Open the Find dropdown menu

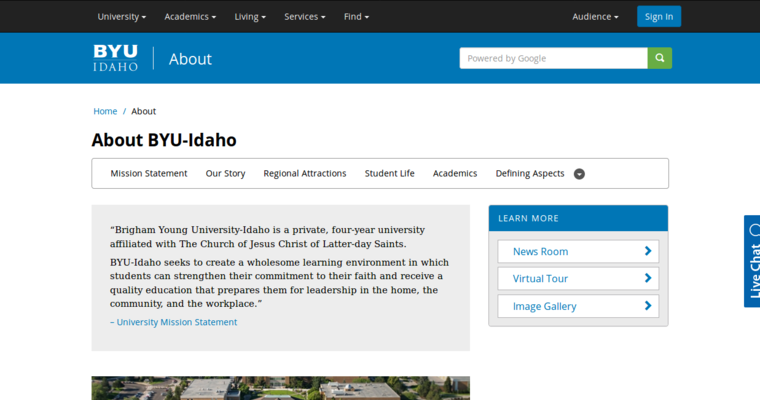pyautogui.click(x=356, y=17)
